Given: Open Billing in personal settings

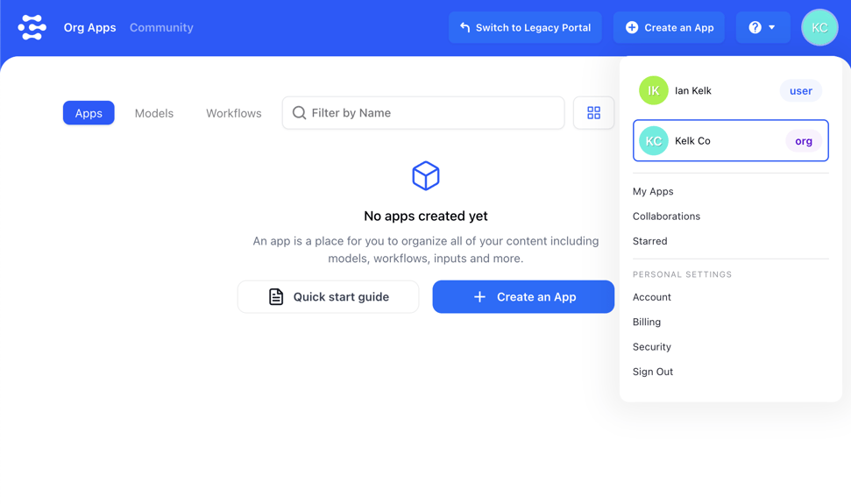Looking at the screenshot, I should click(647, 322).
